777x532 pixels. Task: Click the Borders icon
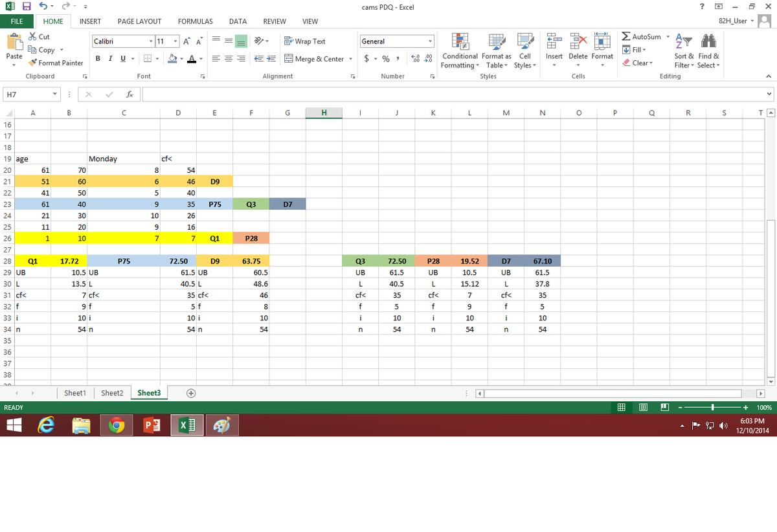point(146,59)
